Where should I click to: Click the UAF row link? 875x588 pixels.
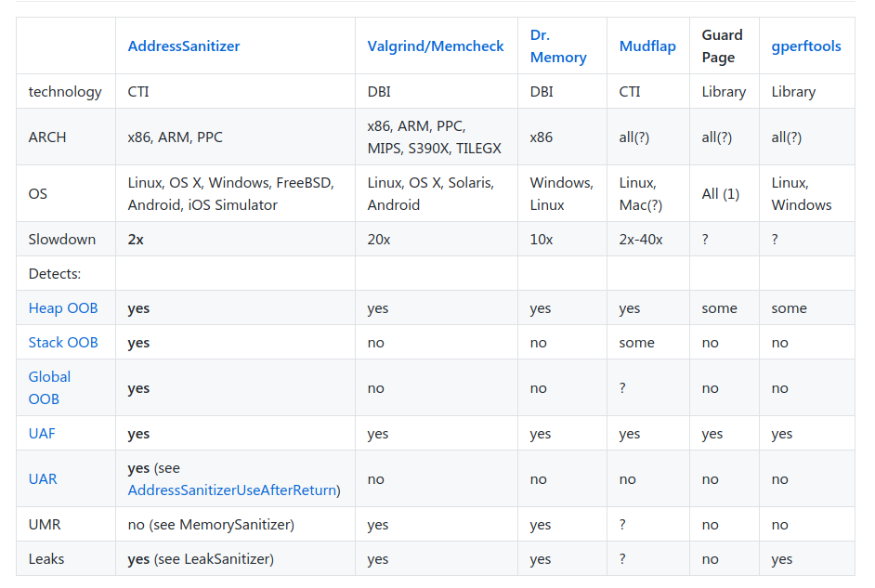click(42, 434)
